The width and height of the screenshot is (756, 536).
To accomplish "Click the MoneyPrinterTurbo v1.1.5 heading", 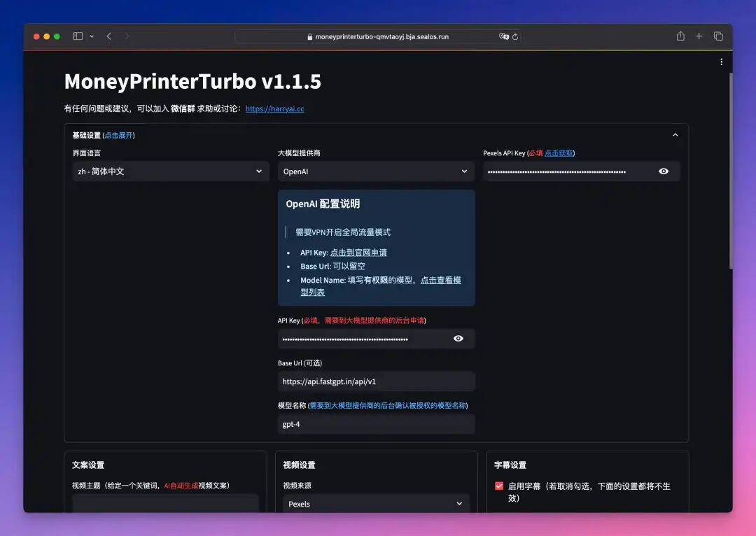I will click(192, 81).
